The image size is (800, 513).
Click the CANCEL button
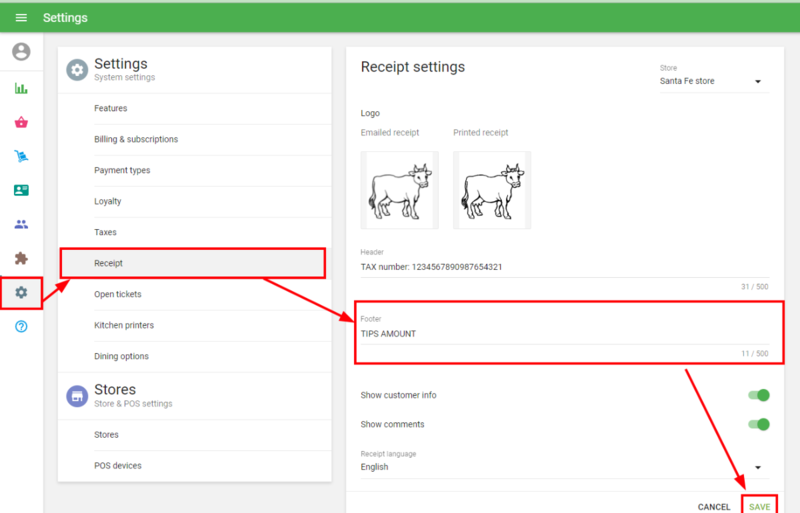tap(714, 506)
